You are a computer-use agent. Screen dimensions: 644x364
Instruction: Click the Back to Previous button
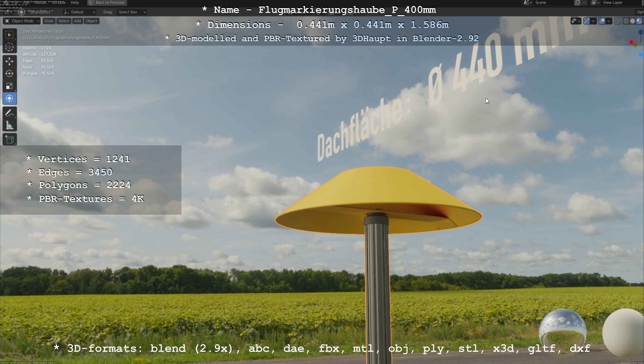point(107,2)
